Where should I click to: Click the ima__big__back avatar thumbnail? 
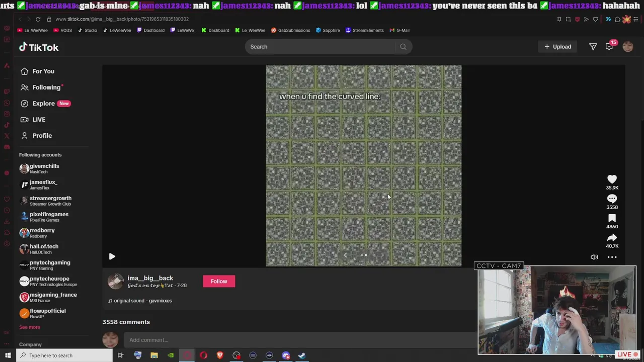pyautogui.click(x=115, y=281)
